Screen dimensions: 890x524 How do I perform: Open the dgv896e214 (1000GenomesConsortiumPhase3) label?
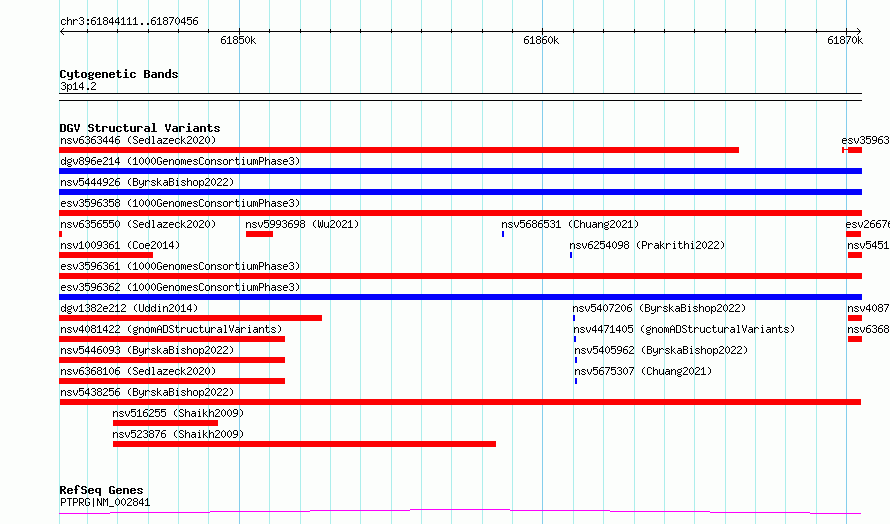pyautogui.click(x=180, y=161)
